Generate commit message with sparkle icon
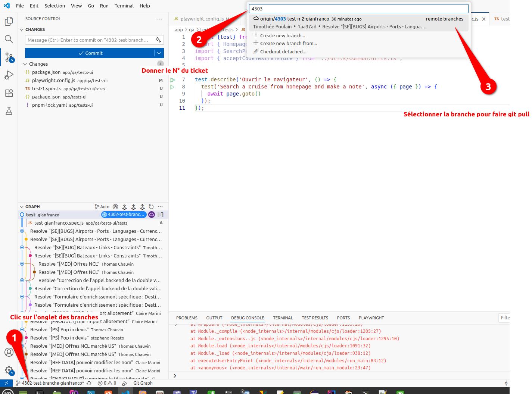The width and height of the screenshot is (532, 394). pos(158,40)
